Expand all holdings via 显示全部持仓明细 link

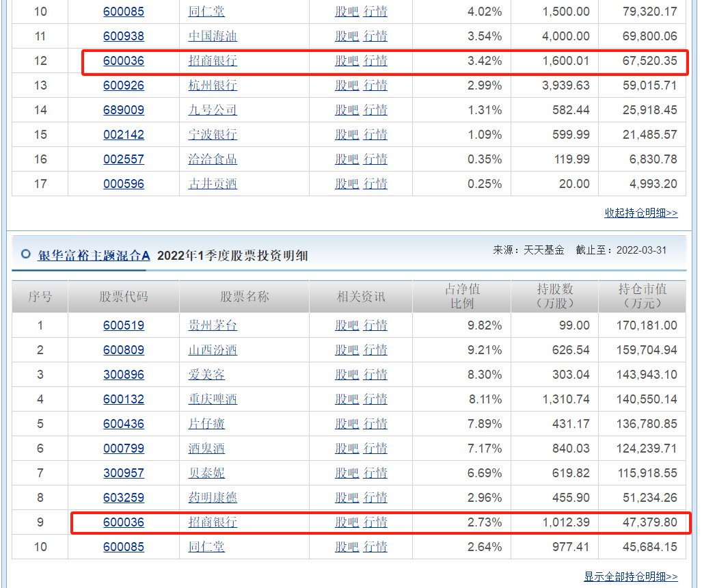coord(631,576)
